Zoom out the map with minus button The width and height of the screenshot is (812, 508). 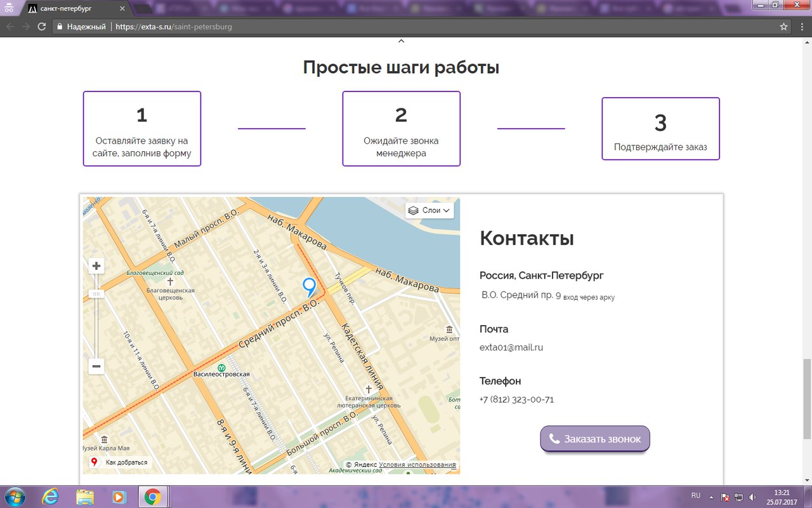pyautogui.click(x=96, y=366)
